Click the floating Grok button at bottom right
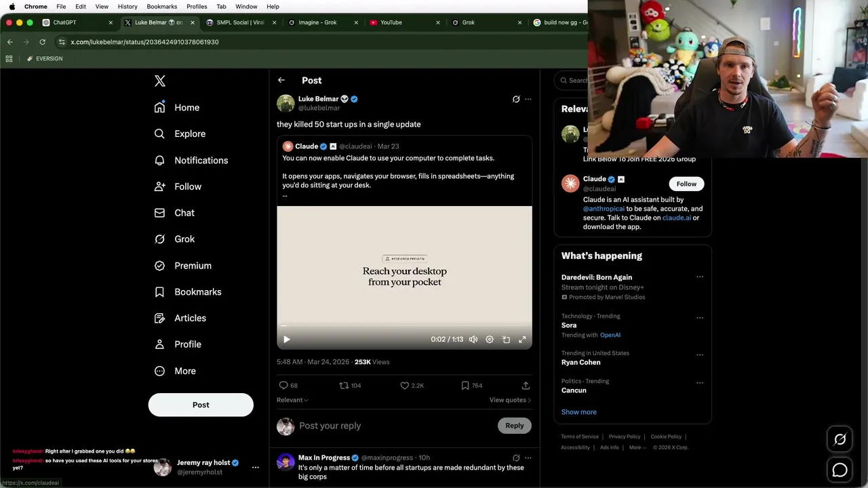The height and width of the screenshot is (488, 868). pyautogui.click(x=840, y=440)
